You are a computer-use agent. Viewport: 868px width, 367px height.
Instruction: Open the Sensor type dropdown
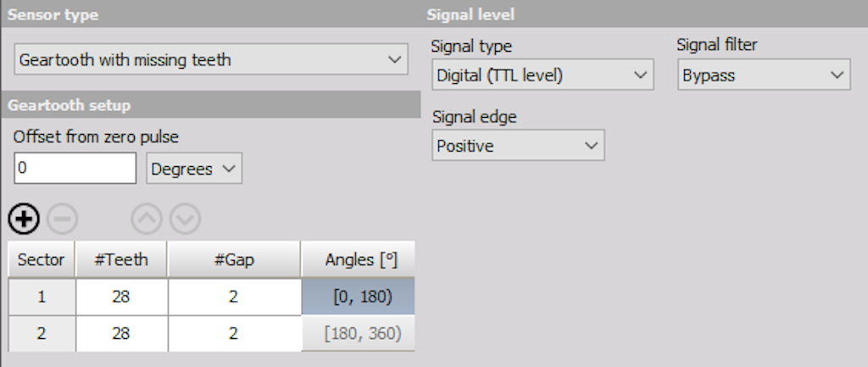pos(211,60)
